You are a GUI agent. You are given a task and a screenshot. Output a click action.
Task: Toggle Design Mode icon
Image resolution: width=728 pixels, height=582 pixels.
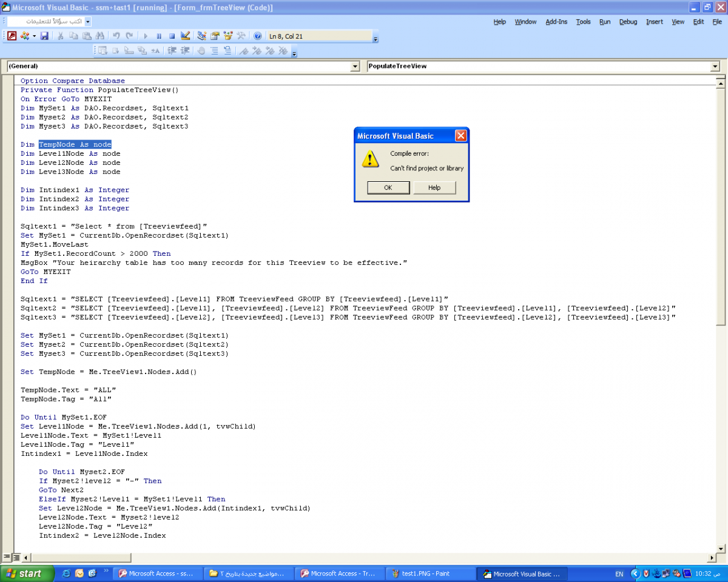(x=186, y=36)
